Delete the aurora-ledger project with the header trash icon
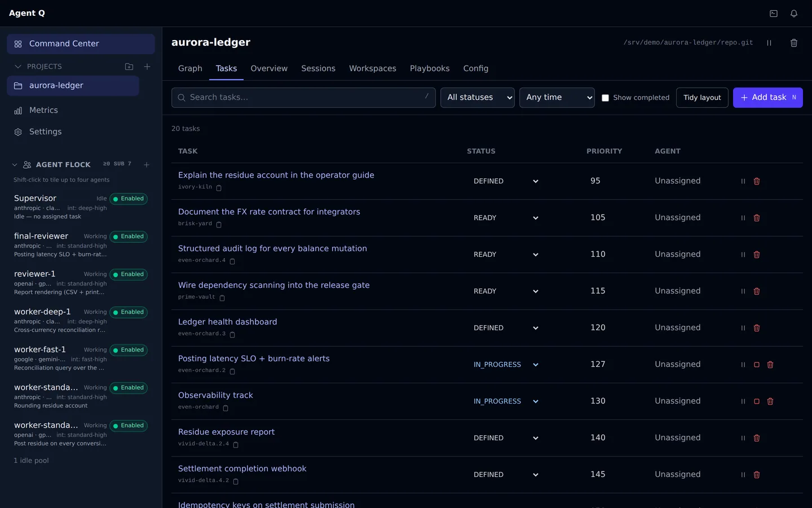 tap(794, 43)
